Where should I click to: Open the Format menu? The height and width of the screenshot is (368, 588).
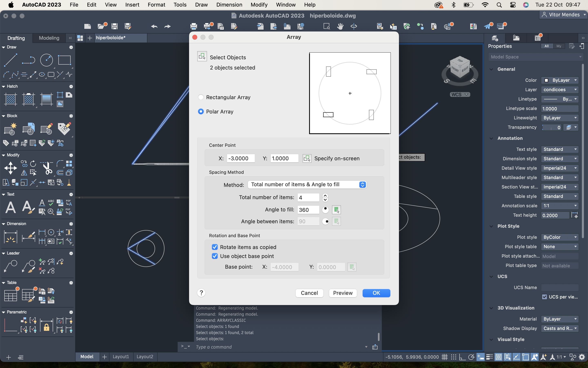point(156,5)
